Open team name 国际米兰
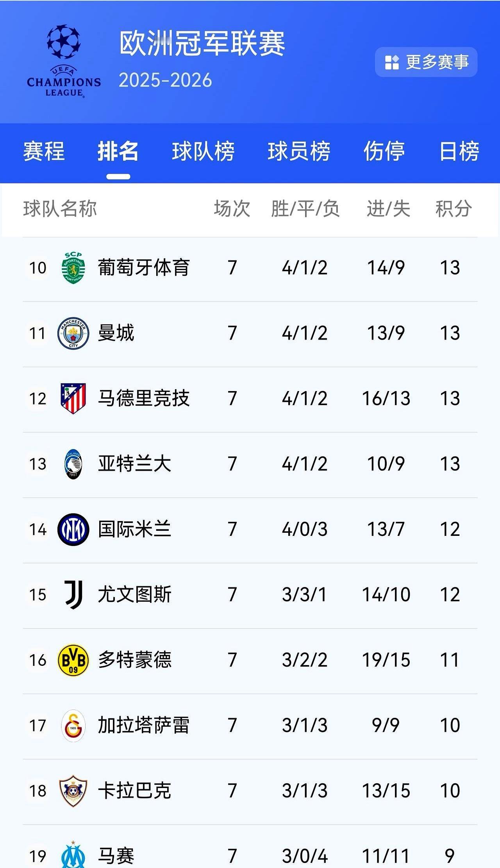Viewport: 500px width, 868px height. [x=135, y=529]
